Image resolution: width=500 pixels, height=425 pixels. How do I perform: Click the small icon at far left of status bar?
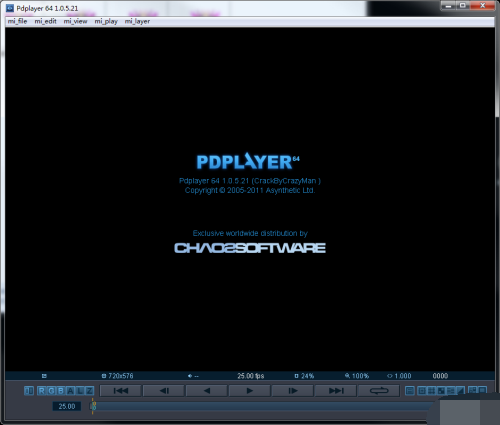tap(44, 376)
